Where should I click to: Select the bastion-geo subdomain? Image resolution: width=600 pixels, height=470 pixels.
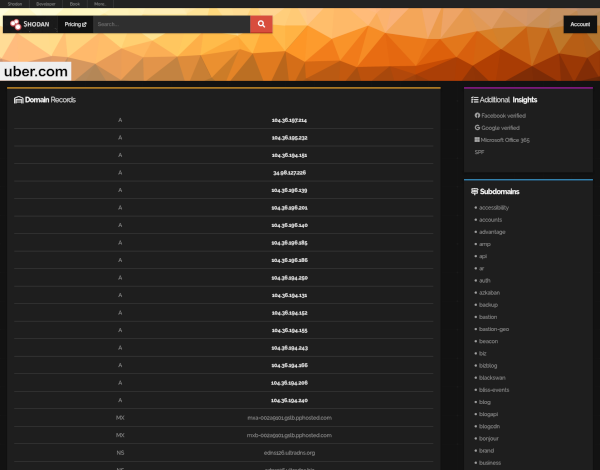click(x=494, y=329)
